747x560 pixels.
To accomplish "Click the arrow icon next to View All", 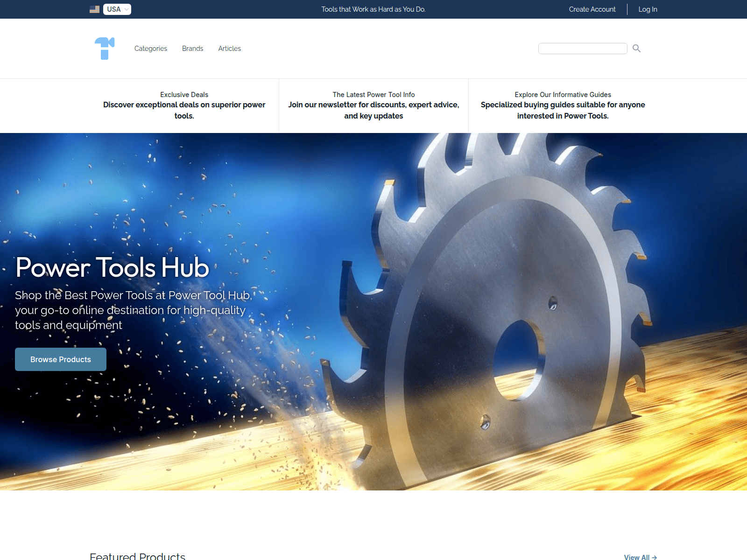I will [x=654, y=557].
